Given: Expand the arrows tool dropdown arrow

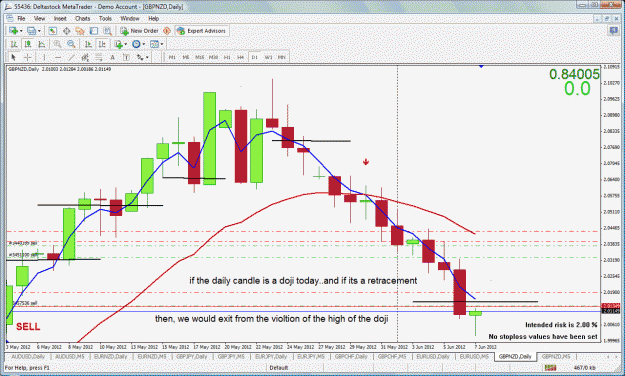Looking at the screenshot, I should click(147, 57).
